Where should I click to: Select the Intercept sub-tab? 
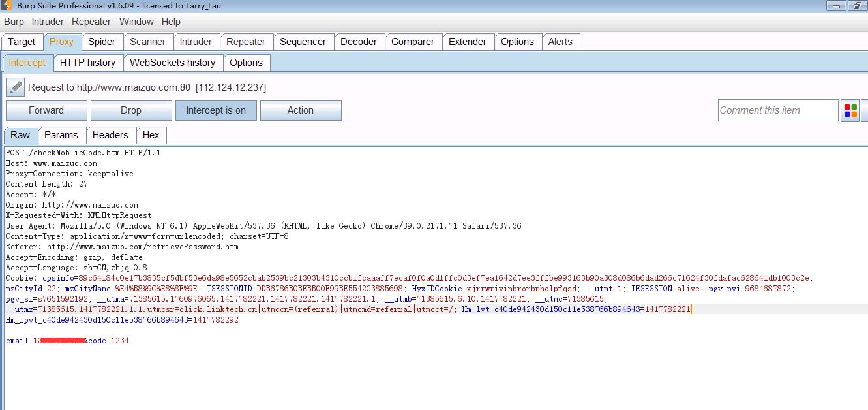pyautogui.click(x=27, y=63)
